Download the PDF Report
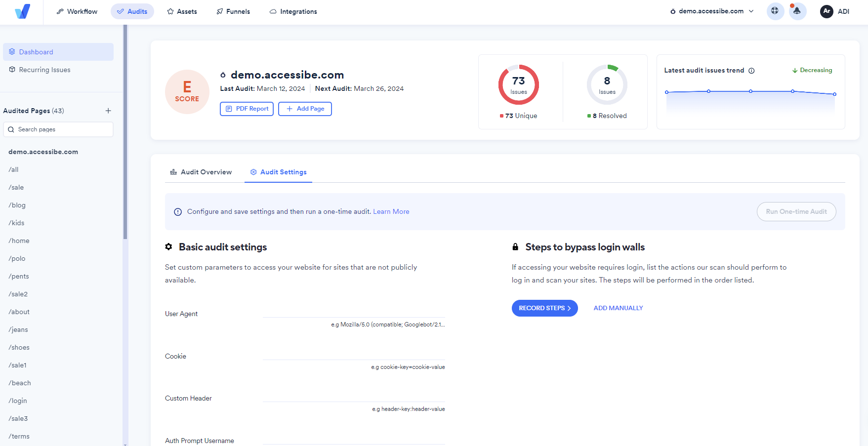 point(247,109)
